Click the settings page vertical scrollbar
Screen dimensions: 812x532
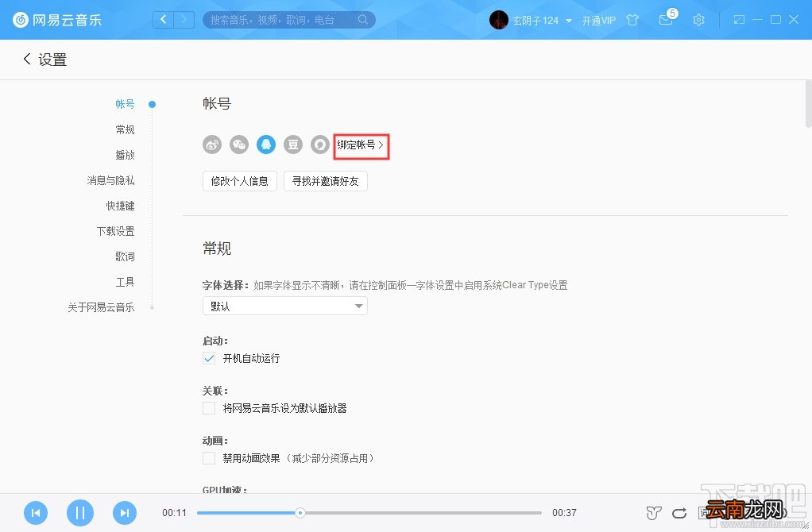tap(808, 103)
